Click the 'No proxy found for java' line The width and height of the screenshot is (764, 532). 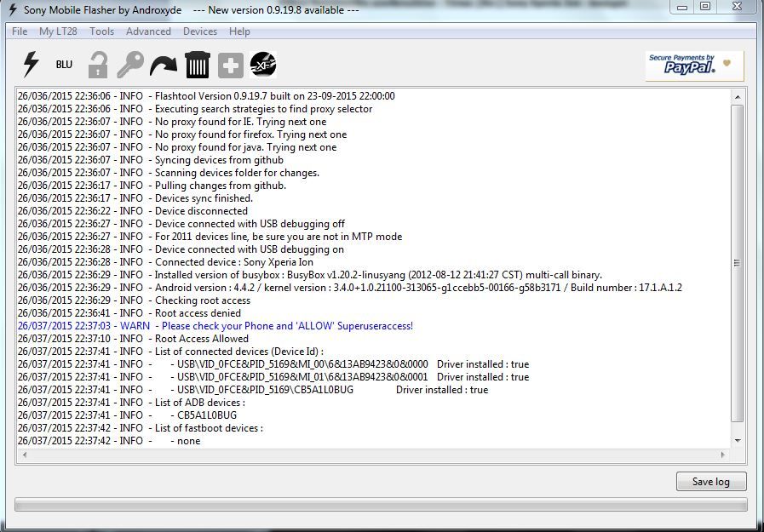[177, 147]
